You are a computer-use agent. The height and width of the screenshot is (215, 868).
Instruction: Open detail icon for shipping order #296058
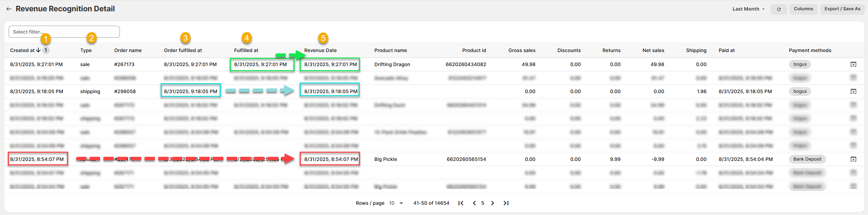click(x=853, y=91)
